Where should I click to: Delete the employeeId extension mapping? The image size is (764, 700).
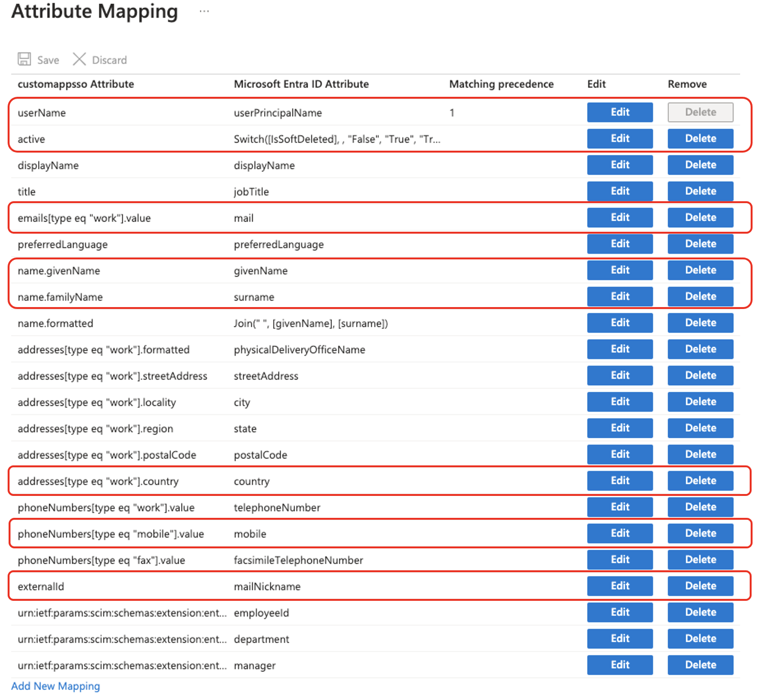tap(700, 612)
